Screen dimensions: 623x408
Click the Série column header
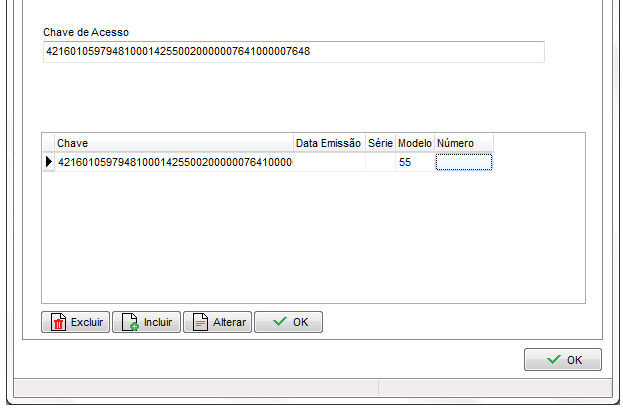click(x=380, y=143)
